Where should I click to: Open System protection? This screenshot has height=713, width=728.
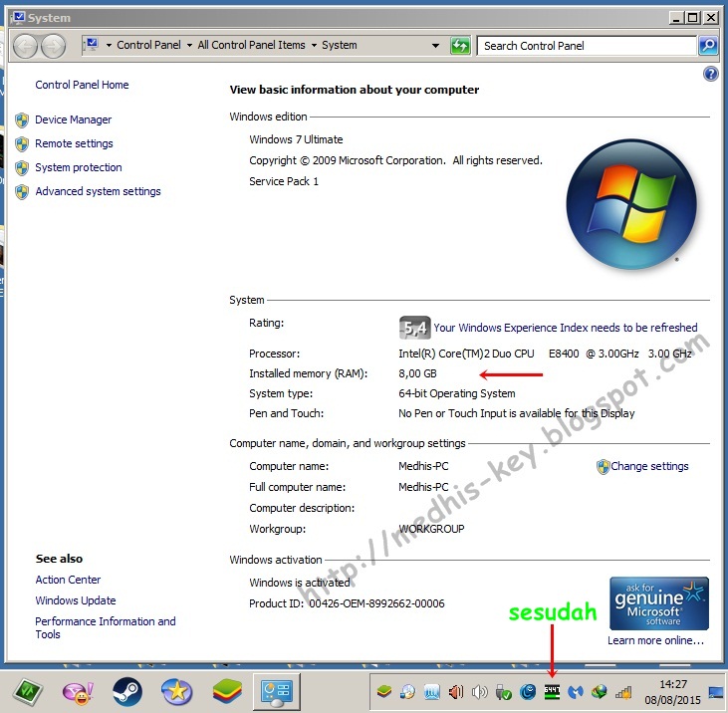coord(79,167)
